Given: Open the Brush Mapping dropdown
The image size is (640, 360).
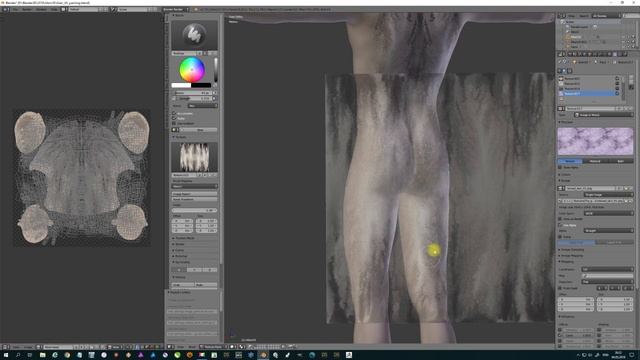Looking at the screenshot, I should tap(194, 186).
